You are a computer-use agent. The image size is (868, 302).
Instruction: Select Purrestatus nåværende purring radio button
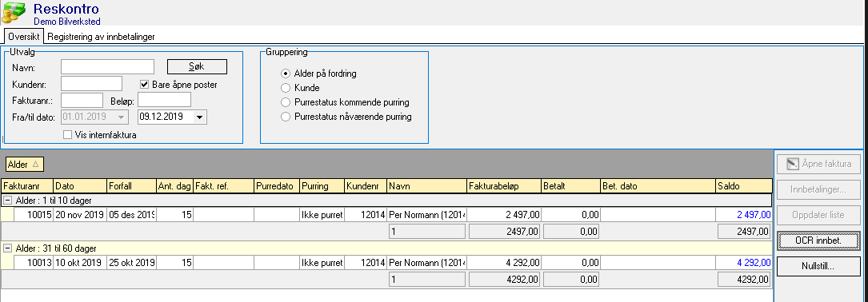coord(285,117)
